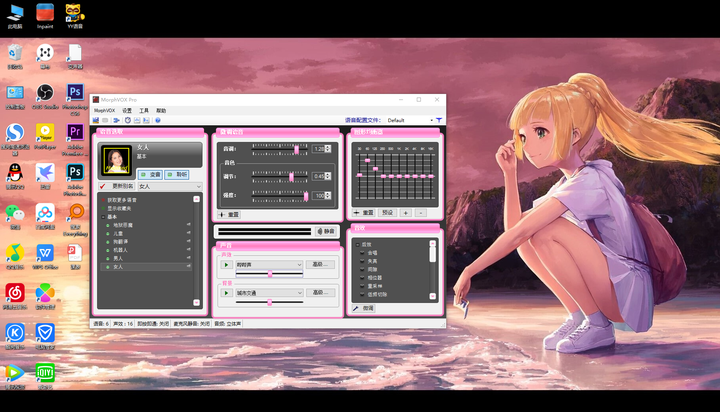720x412 pixels.
Task: Enable the 低频切除 after-effect
Action: [x=362, y=294]
